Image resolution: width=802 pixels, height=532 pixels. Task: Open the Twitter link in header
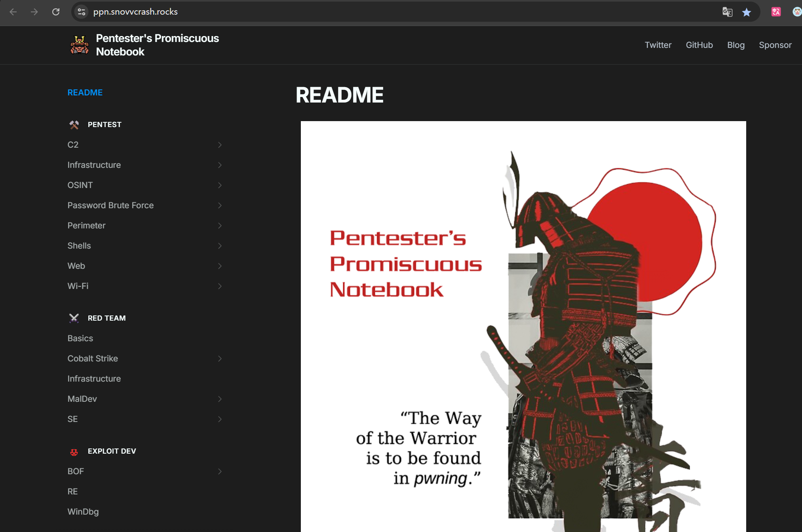(x=658, y=45)
